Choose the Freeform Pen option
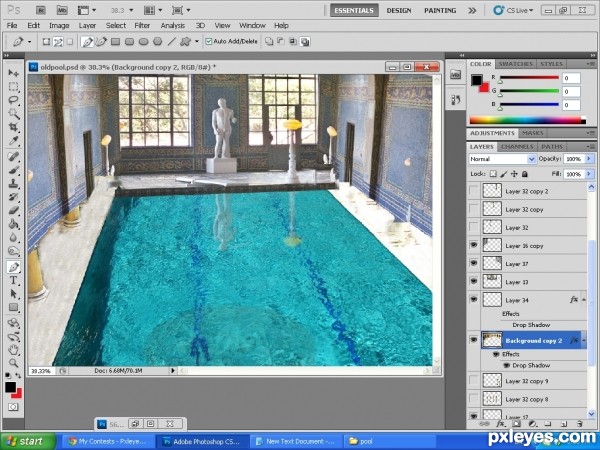This screenshot has height=450, width=600. (101, 41)
